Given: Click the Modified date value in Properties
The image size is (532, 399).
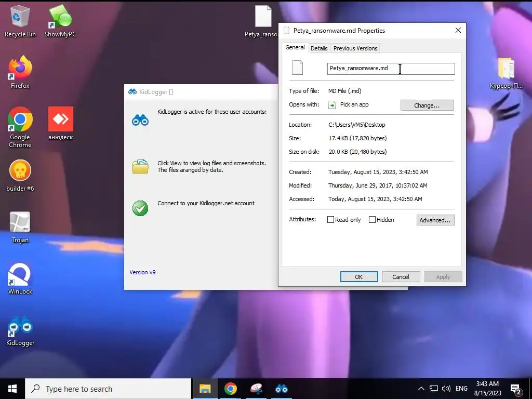Looking at the screenshot, I should point(378,185).
